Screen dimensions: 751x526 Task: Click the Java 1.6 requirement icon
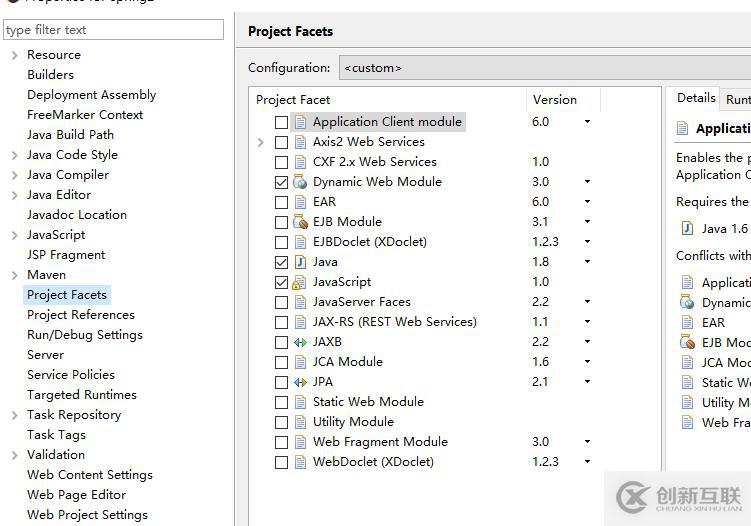(687, 229)
